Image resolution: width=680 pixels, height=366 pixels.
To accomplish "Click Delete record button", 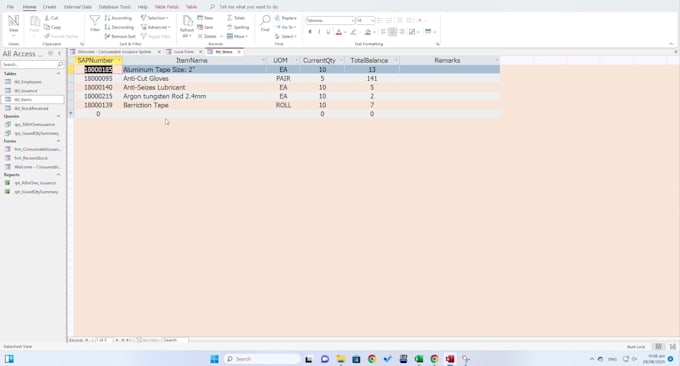I will 207,36.
